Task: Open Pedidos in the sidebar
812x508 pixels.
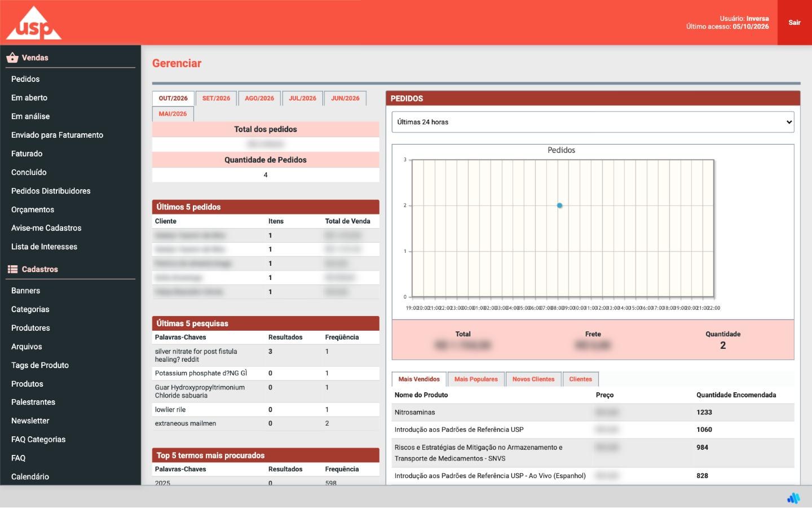Action: click(x=25, y=79)
